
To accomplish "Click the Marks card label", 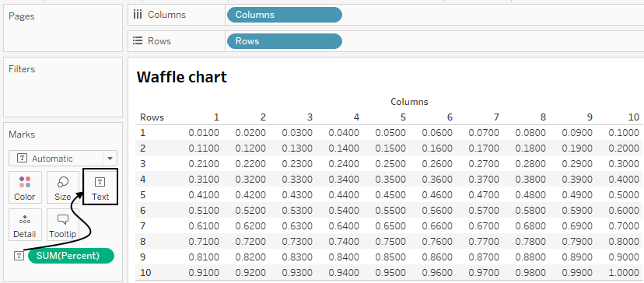I will [x=22, y=135].
